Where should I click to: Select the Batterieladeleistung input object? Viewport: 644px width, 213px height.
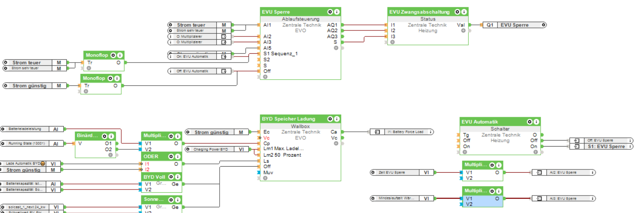(32, 129)
